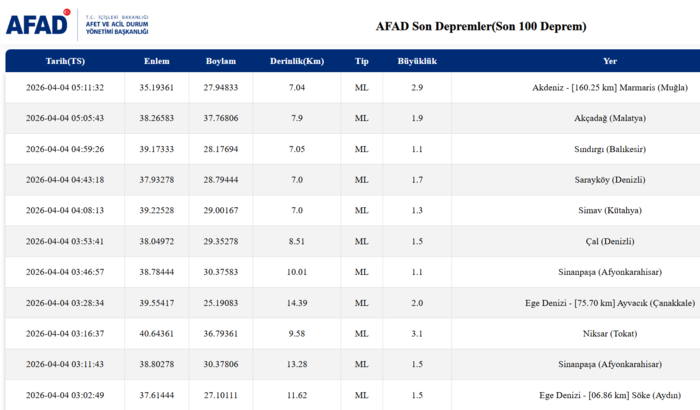This screenshot has width=700, height=410.
Task: Select date 2026-04-04 05:05:43
Action: pyautogui.click(x=65, y=118)
